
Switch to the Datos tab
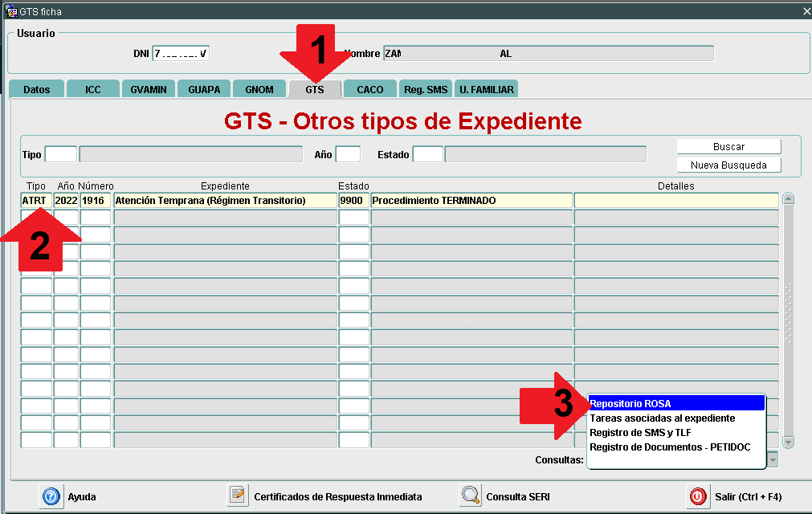[36, 89]
